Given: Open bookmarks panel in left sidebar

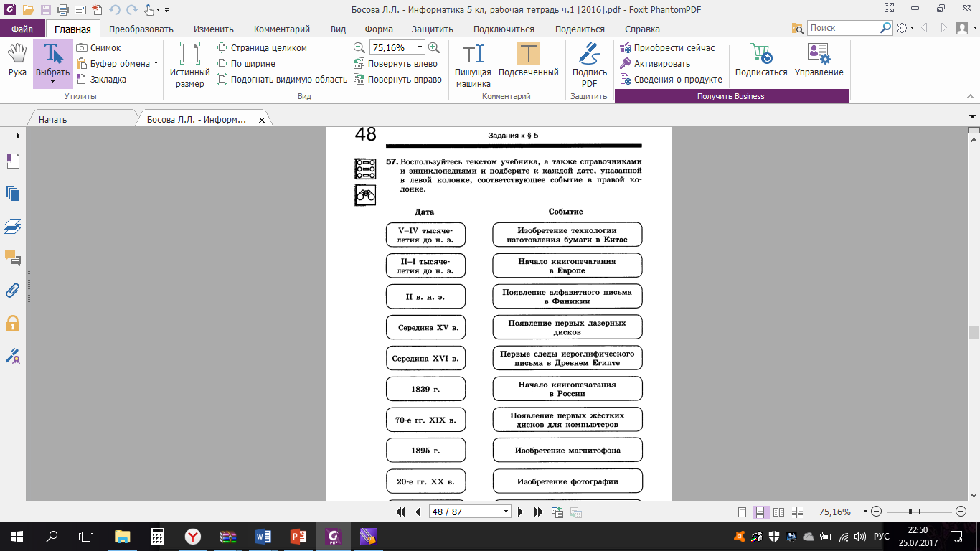Looking at the screenshot, I should coord(12,160).
